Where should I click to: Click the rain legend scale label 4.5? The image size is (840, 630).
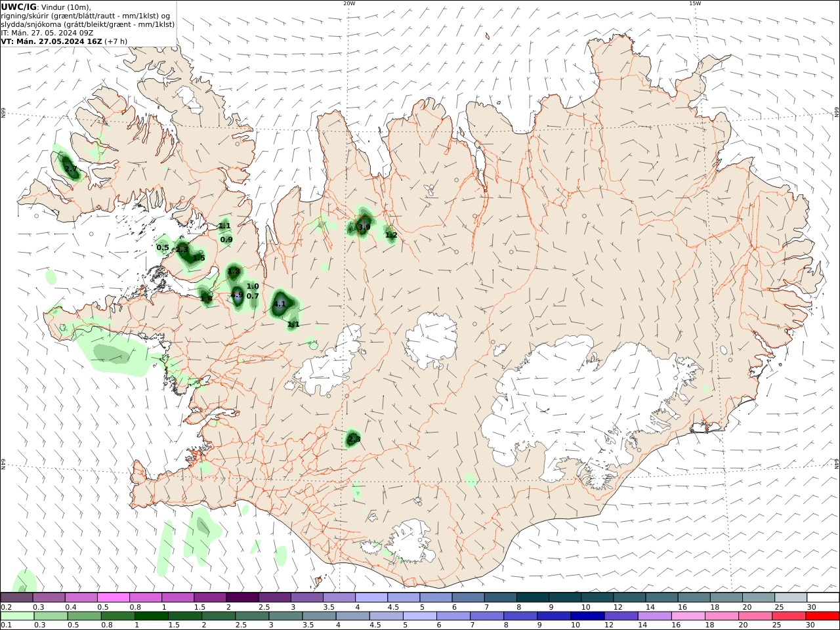pyautogui.click(x=377, y=625)
